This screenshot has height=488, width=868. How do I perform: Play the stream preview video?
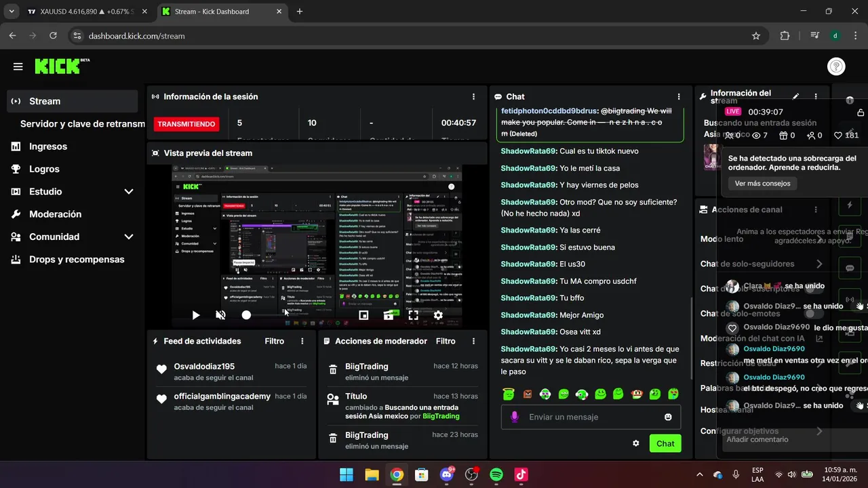[196, 315]
